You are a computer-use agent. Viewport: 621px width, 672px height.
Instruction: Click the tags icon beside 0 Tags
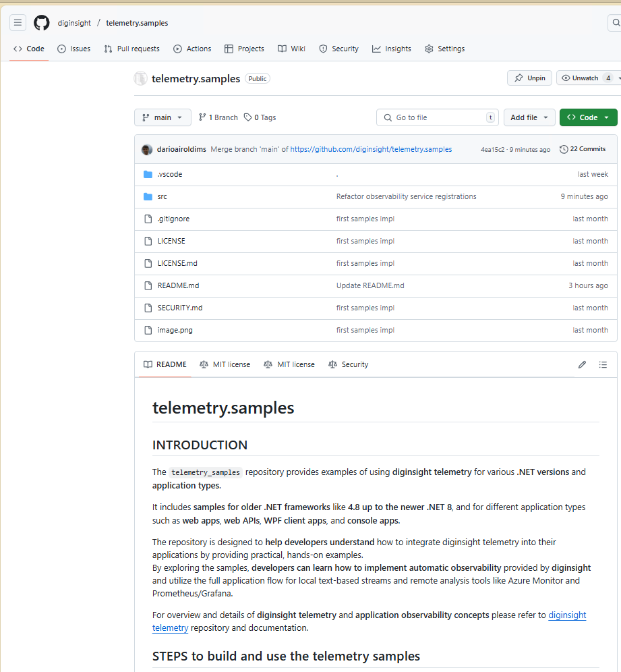[x=247, y=117]
